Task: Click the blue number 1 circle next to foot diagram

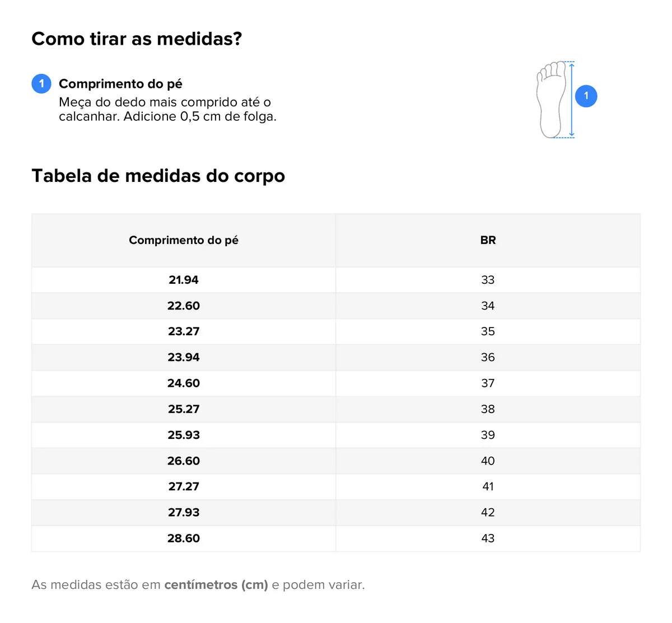Action: 586,96
